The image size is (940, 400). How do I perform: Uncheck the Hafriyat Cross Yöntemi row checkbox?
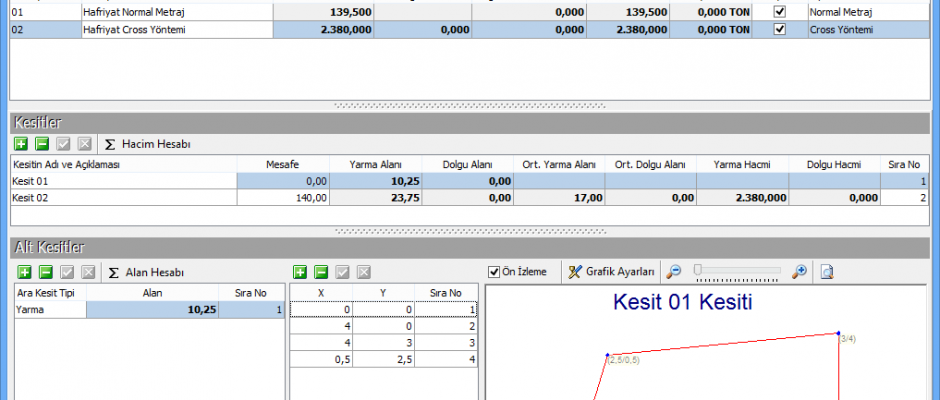pos(780,30)
